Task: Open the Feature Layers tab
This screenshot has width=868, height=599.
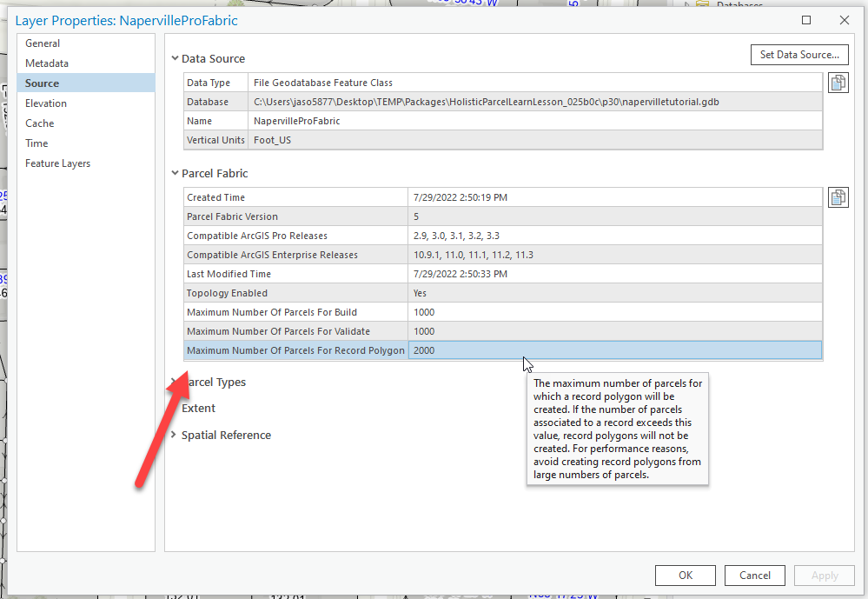Action: (x=57, y=163)
